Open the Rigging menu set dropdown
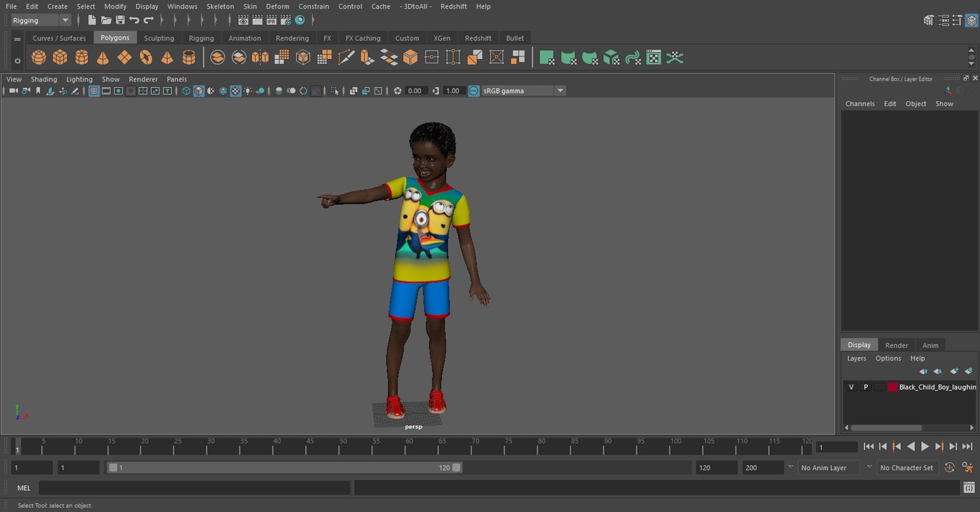Screen dimensions: 980x512 tap(41, 20)
